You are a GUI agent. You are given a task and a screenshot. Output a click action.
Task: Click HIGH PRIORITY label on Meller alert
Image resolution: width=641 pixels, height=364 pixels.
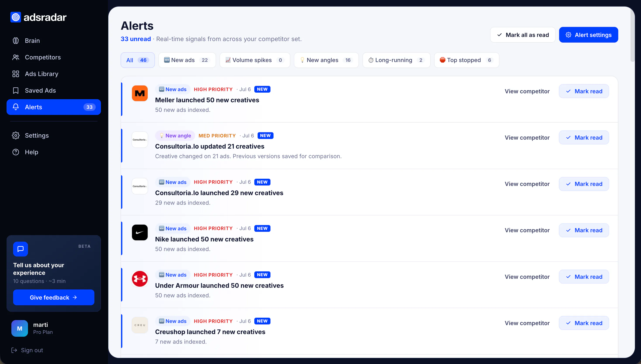[x=213, y=89]
